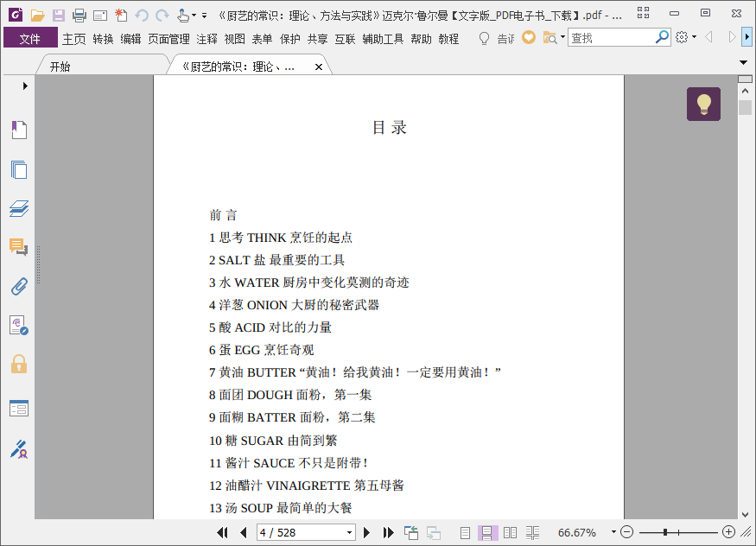Click the purple lightbulb tips button
This screenshot has height=546, width=756.
pyautogui.click(x=704, y=104)
